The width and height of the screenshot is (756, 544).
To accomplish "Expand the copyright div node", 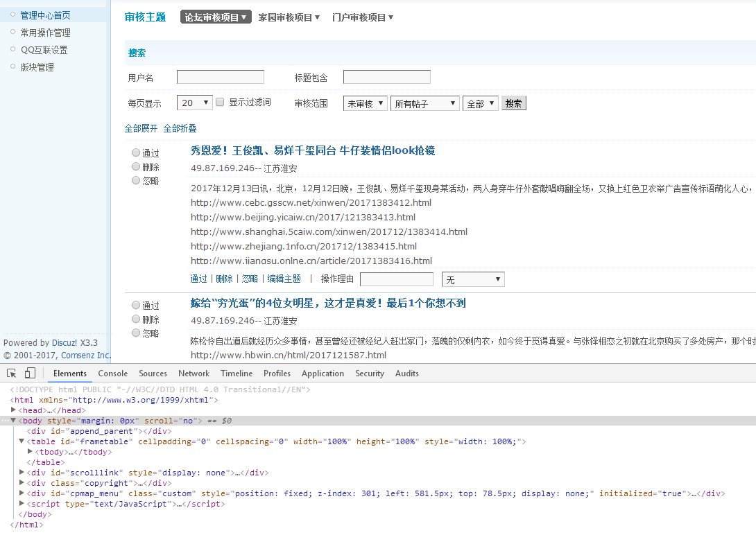I will (x=22, y=483).
